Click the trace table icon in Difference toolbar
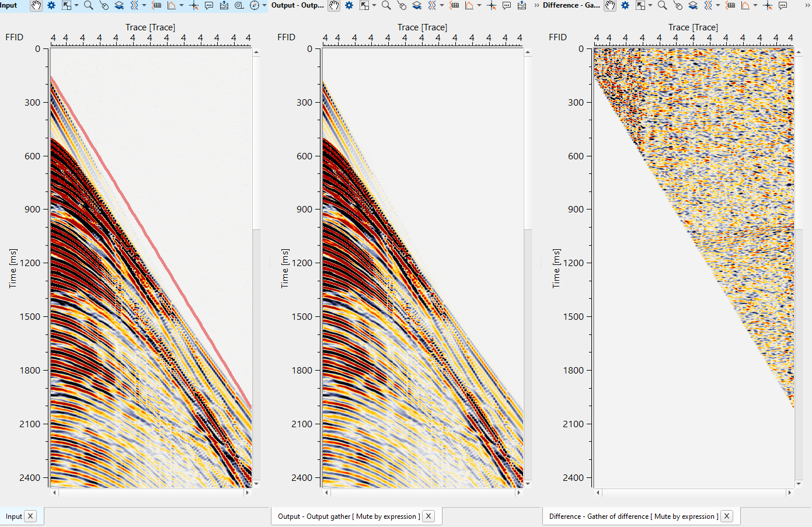Viewport: 812px width, 527px height. (730, 6)
